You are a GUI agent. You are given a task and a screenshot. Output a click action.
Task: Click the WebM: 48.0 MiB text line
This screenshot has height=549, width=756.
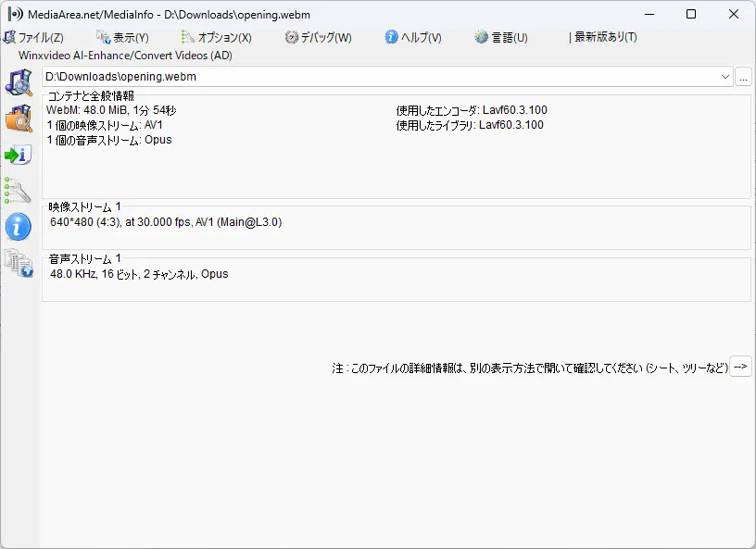pos(111,110)
